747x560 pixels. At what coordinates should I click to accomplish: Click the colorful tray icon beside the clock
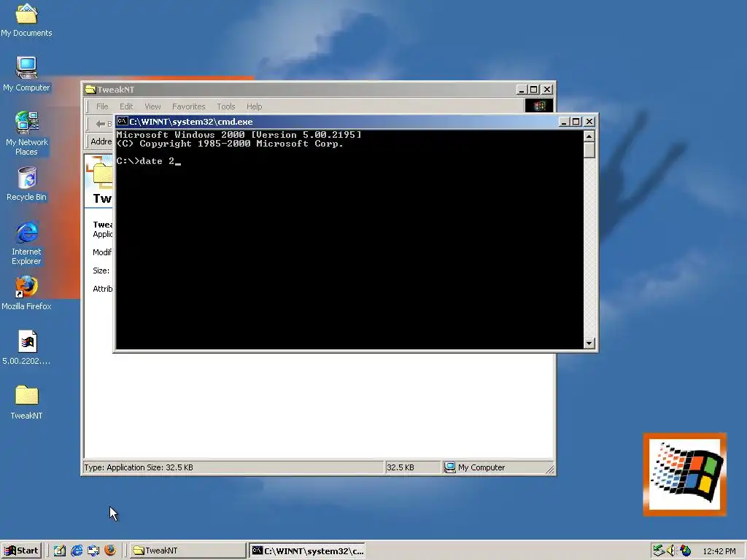[x=685, y=551]
